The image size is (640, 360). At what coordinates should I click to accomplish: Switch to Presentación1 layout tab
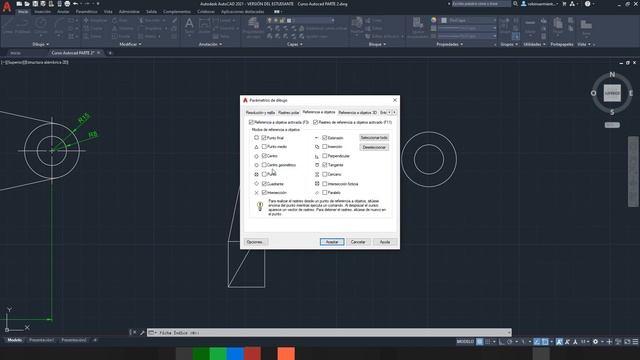pyautogui.click(x=41, y=340)
